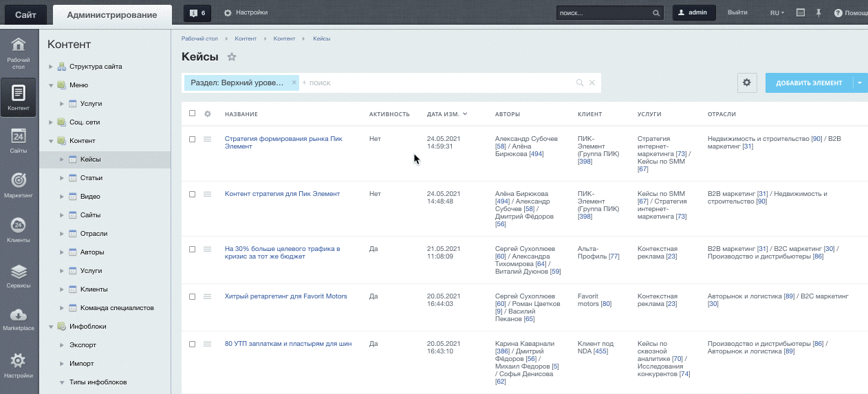Click the Выйти logout link
The width and height of the screenshot is (868, 394).
pyautogui.click(x=737, y=13)
